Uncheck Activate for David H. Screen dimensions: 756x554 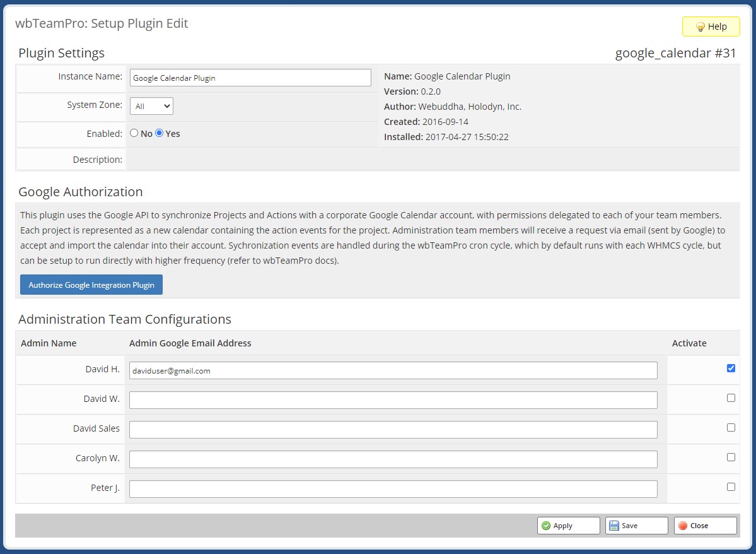(731, 368)
